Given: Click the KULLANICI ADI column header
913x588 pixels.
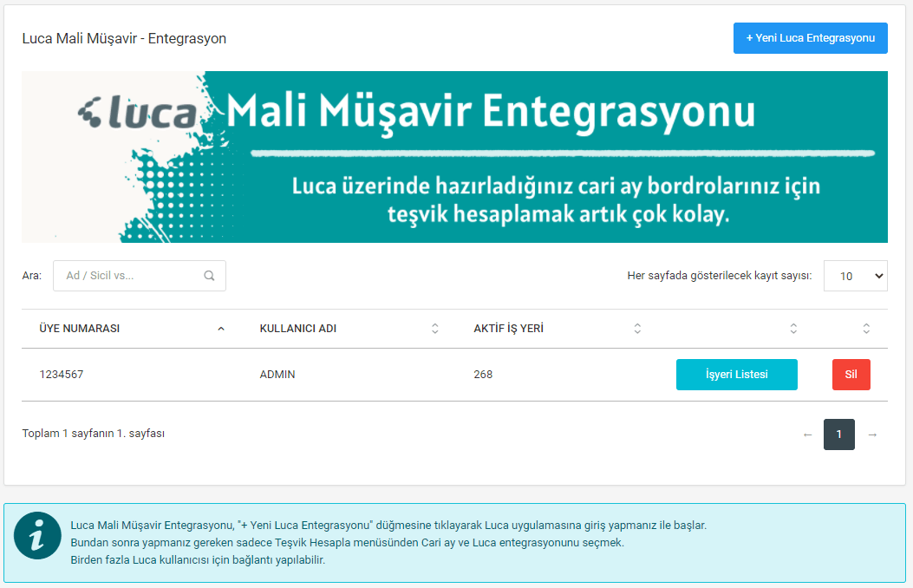Looking at the screenshot, I should click(x=298, y=329).
